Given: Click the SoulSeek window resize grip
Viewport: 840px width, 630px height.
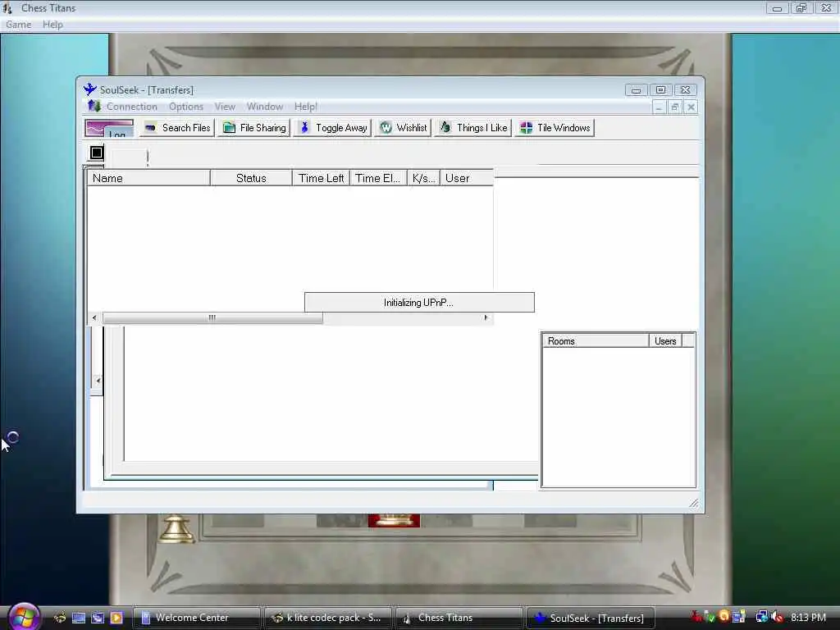Looking at the screenshot, I should [x=694, y=503].
